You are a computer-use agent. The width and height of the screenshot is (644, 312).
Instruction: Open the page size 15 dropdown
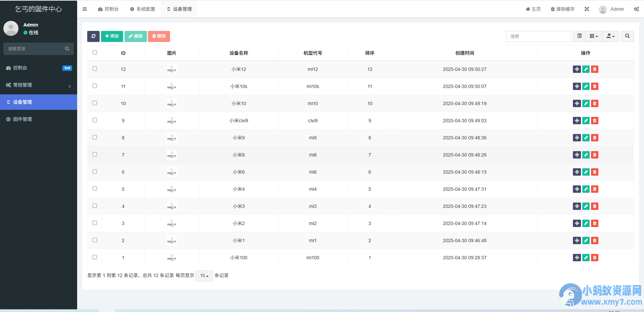204,276
